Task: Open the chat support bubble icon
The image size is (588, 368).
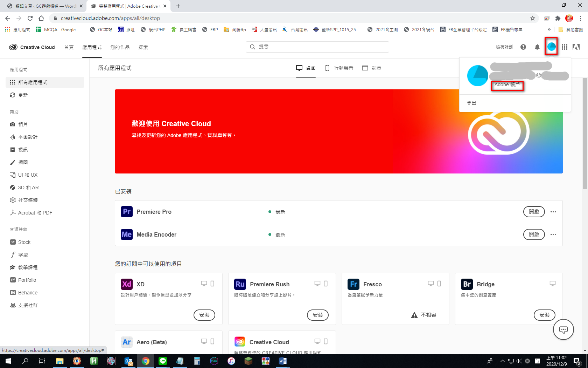Action: pos(563,329)
